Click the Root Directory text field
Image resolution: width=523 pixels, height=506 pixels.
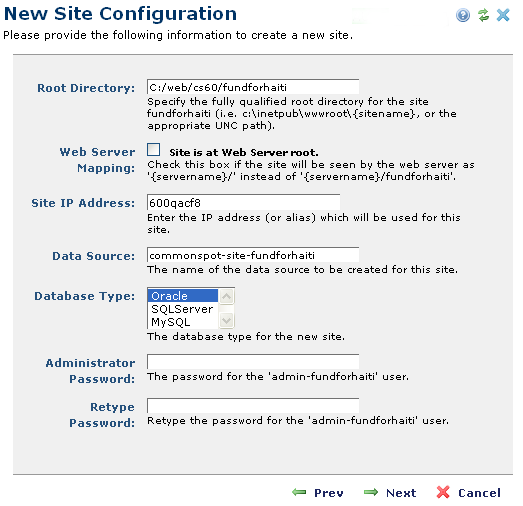253,87
